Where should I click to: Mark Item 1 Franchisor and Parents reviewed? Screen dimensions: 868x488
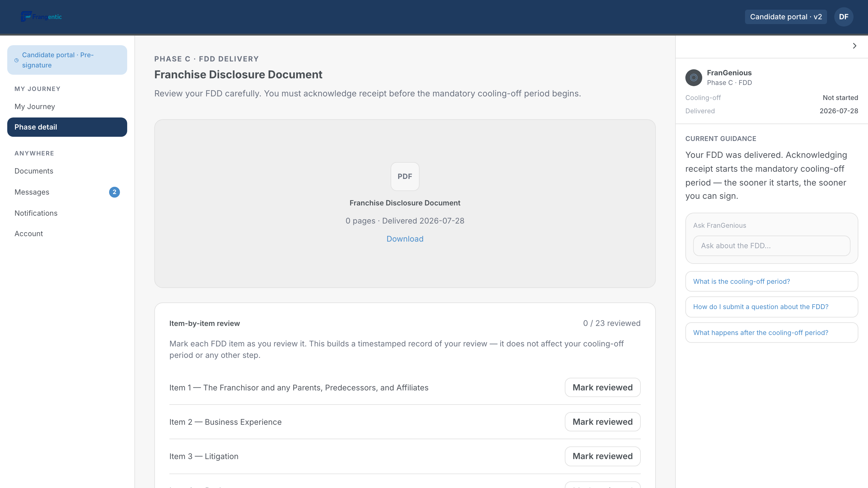click(602, 387)
